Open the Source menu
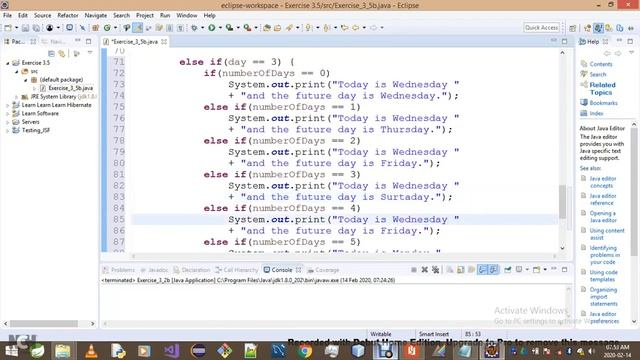The image size is (640, 360). (x=42, y=16)
